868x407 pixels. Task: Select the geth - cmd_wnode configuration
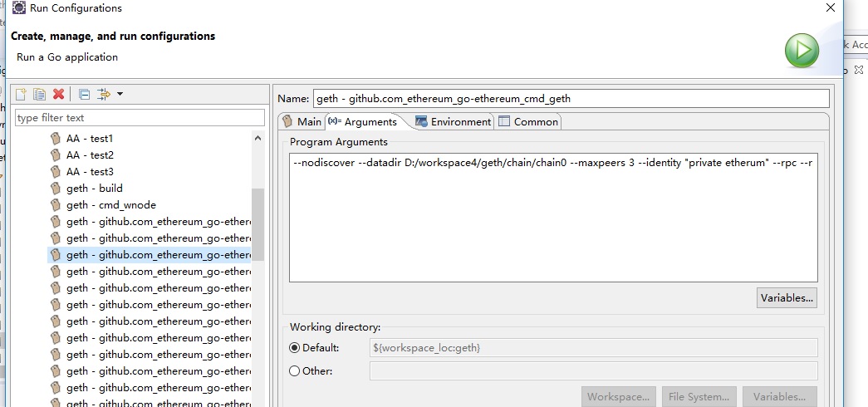click(x=110, y=205)
